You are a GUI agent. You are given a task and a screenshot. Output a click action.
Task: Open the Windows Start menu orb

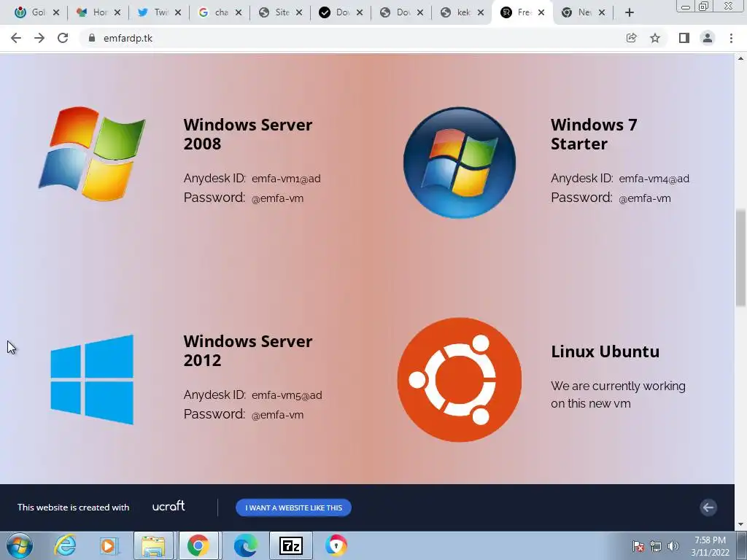pos(20,545)
